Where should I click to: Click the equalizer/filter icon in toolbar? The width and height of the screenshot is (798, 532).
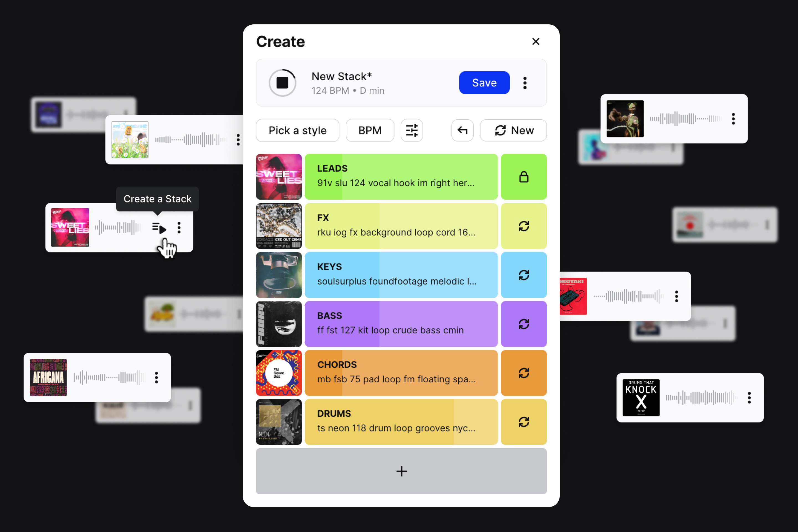click(411, 130)
